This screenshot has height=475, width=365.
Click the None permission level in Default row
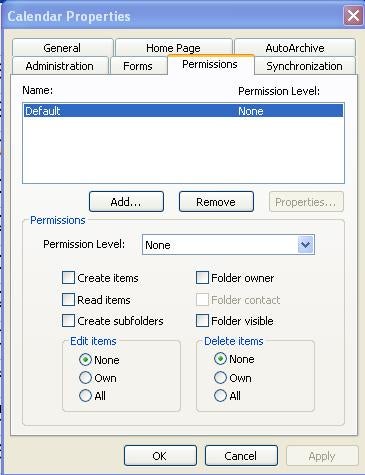click(251, 111)
